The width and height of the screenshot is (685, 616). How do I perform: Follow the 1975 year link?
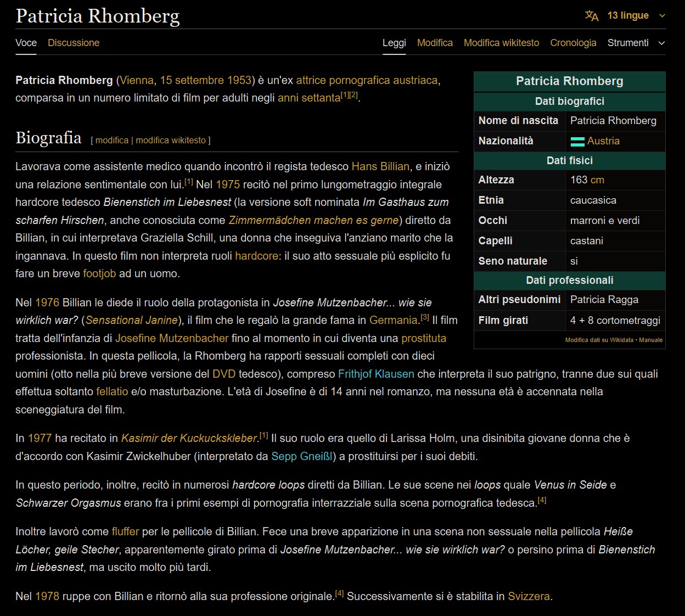228,184
